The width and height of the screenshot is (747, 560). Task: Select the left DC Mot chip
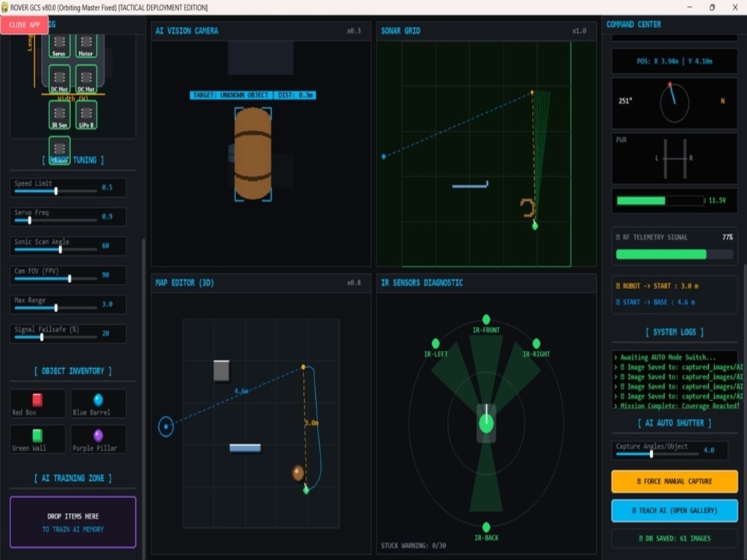tap(60, 79)
